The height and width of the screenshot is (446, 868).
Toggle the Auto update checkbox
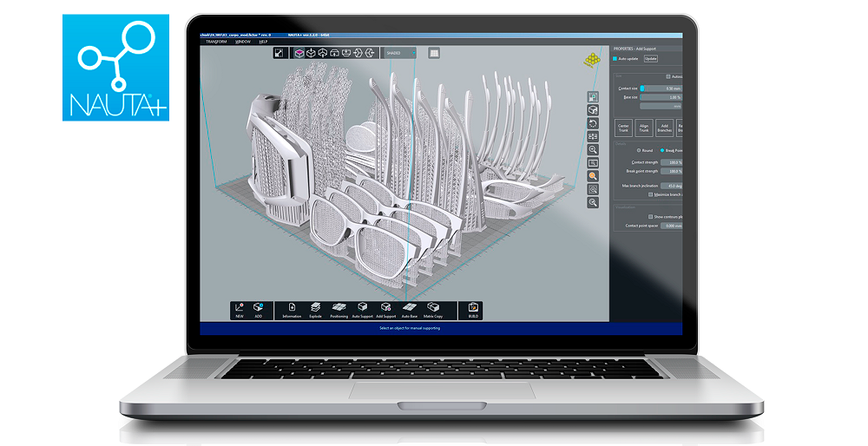coord(615,59)
